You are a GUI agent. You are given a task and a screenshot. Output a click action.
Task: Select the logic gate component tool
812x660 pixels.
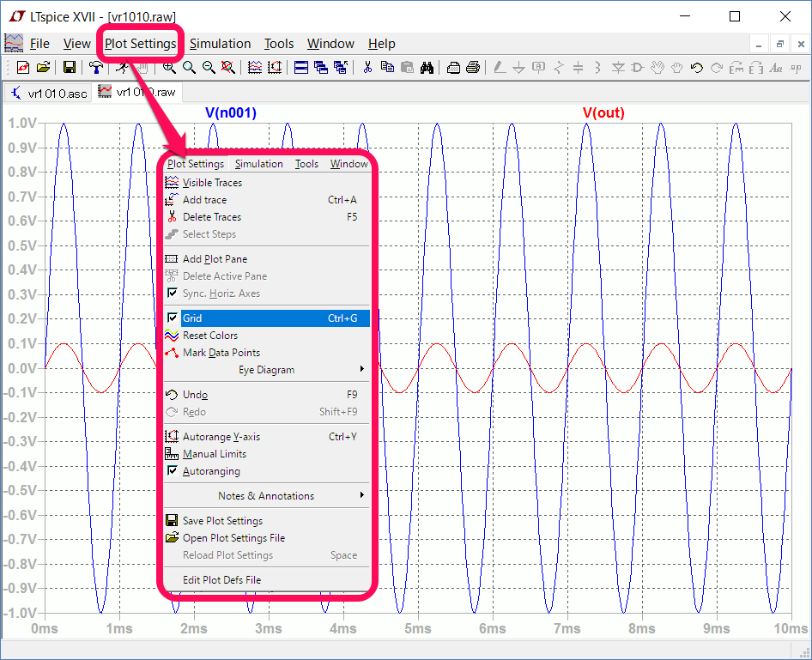(638, 67)
